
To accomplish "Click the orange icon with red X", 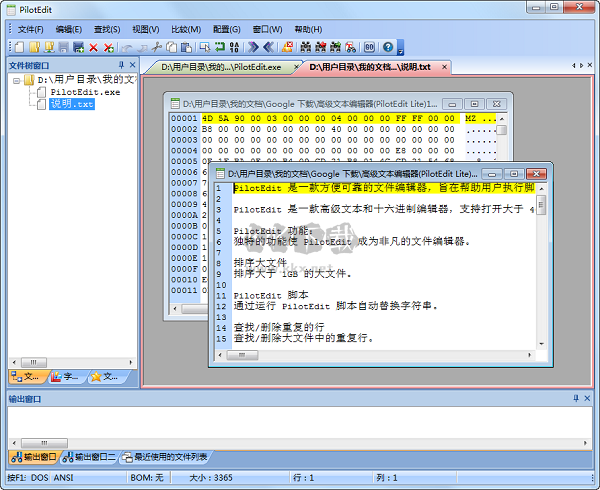I will pyautogui.click(x=287, y=47).
